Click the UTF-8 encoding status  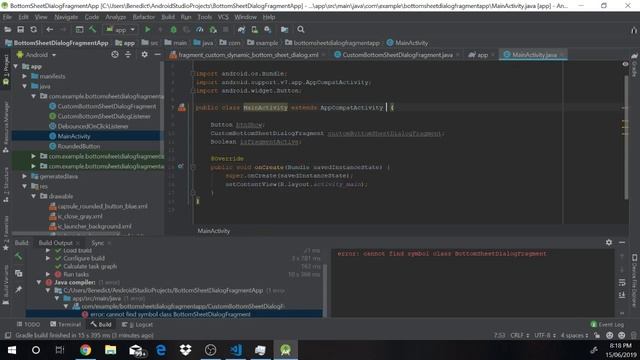coord(545,336)
